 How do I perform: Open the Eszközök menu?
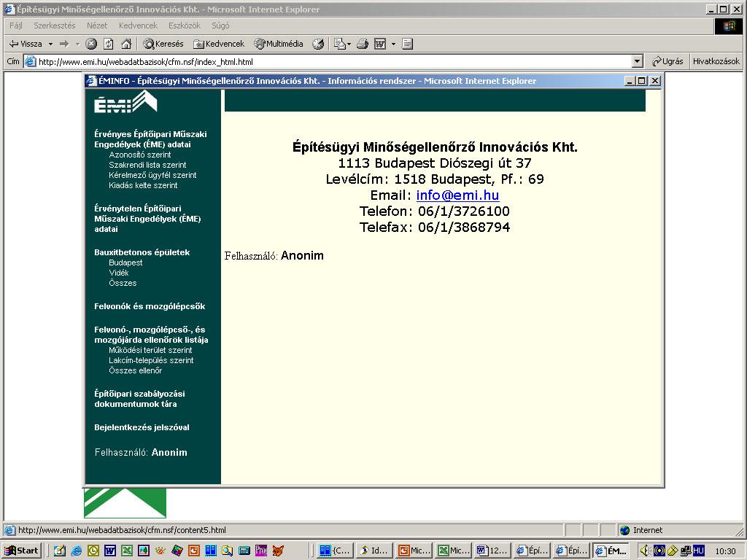point(185,26)
